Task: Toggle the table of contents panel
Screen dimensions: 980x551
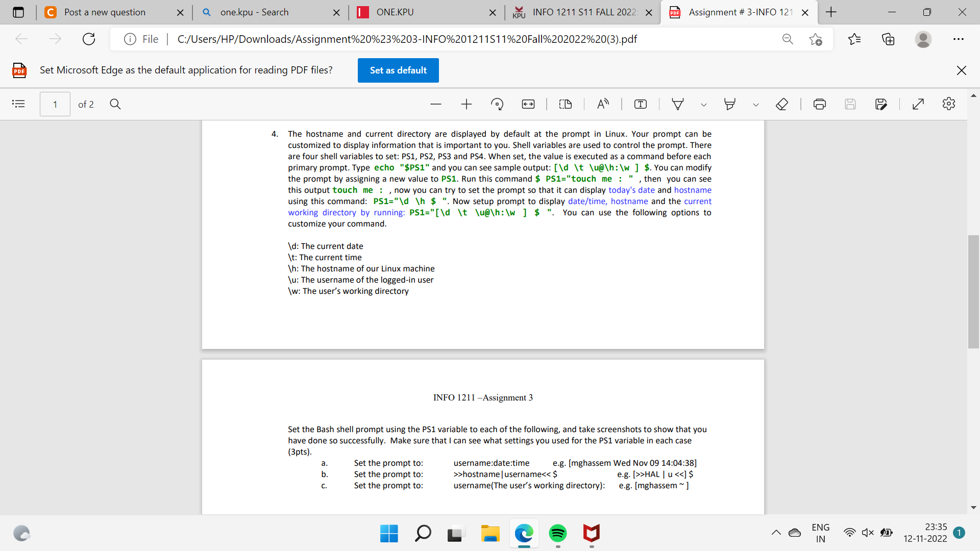Action: (x=18, y=104)
